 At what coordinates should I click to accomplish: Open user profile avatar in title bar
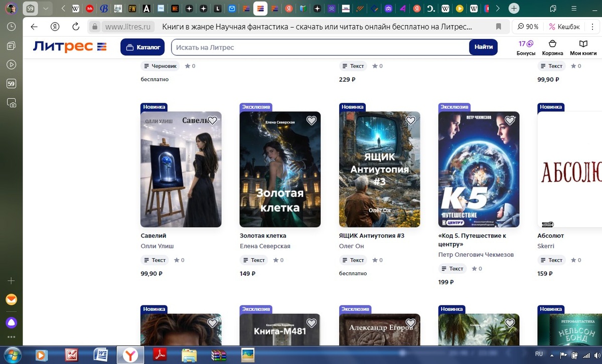[11, 9]
